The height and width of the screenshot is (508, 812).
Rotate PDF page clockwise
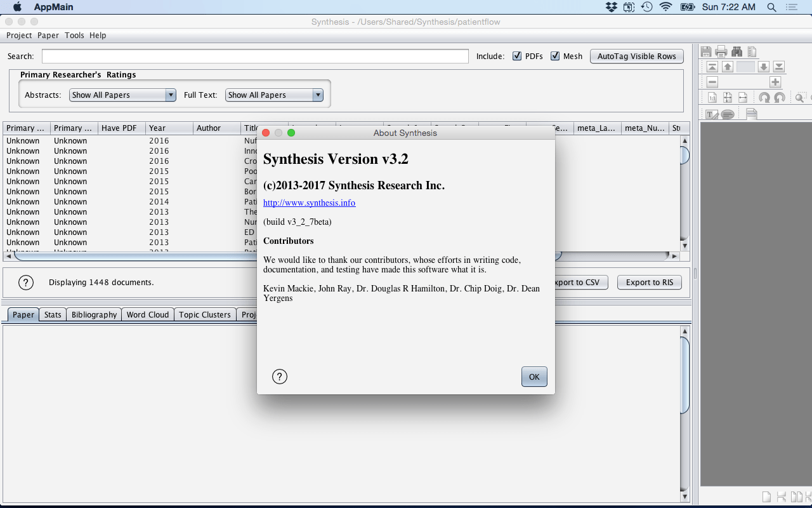pyautogui.click(x=764, y=97)
